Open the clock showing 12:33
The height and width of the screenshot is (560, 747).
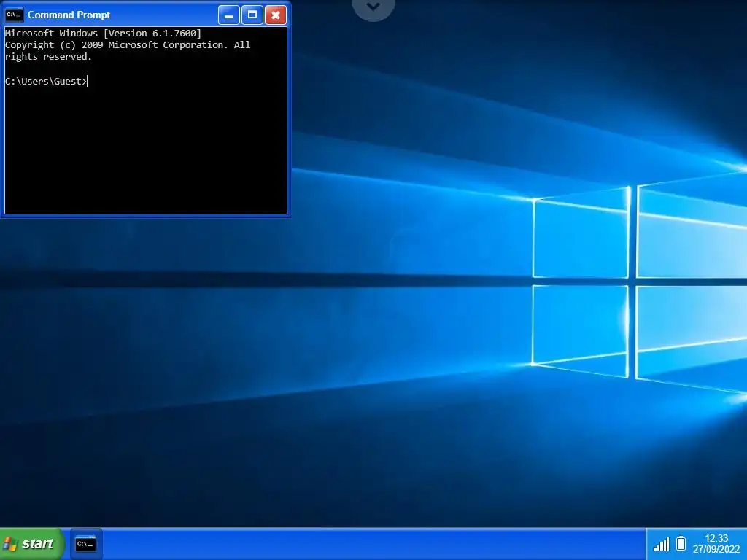click(716, 538)
